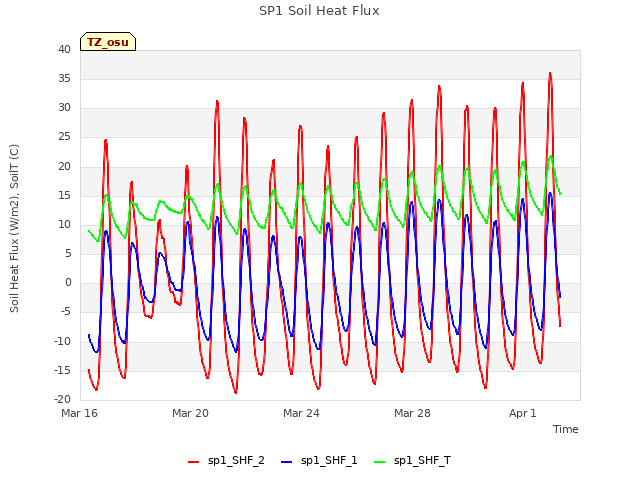The height and width of the screenshot is (480, 640).
Task: Click the -10 y-axis tick label
Action: 63,341
